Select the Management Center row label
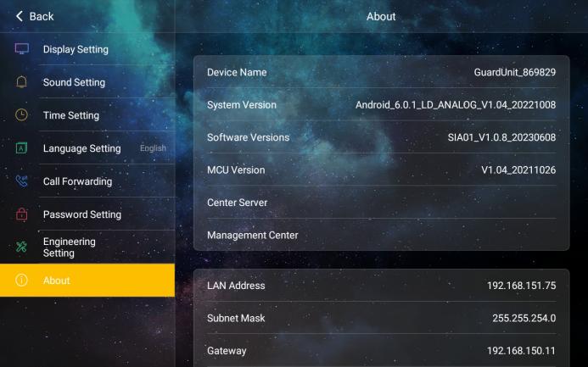The image size is (588, 367). [x=253, y=235]
